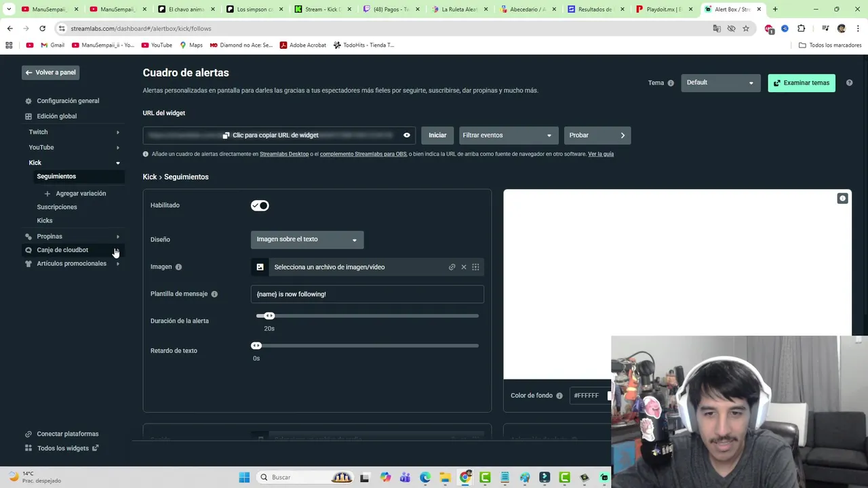Click the Iniciar button
Viewport: 868px width, 488px height.
click(x=437, y=136)
